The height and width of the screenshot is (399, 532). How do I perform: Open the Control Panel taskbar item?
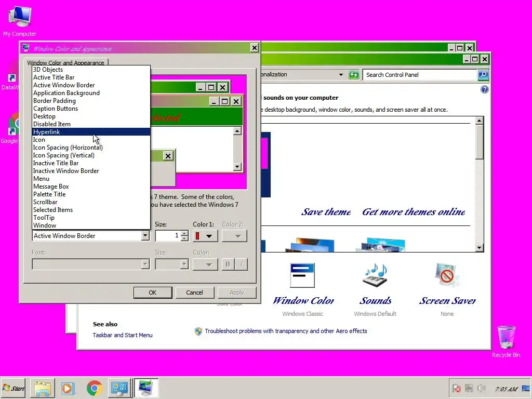click(x=120, y=388)
